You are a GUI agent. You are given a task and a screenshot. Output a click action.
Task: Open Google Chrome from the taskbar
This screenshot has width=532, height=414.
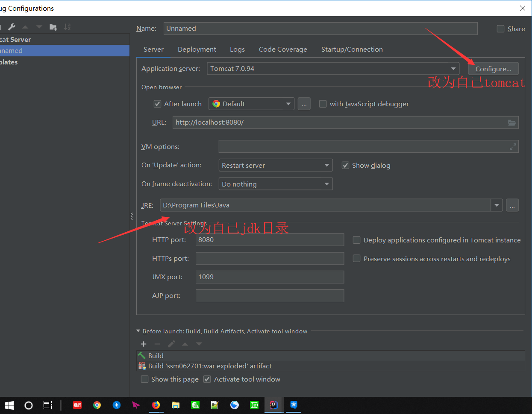point(97,405)
